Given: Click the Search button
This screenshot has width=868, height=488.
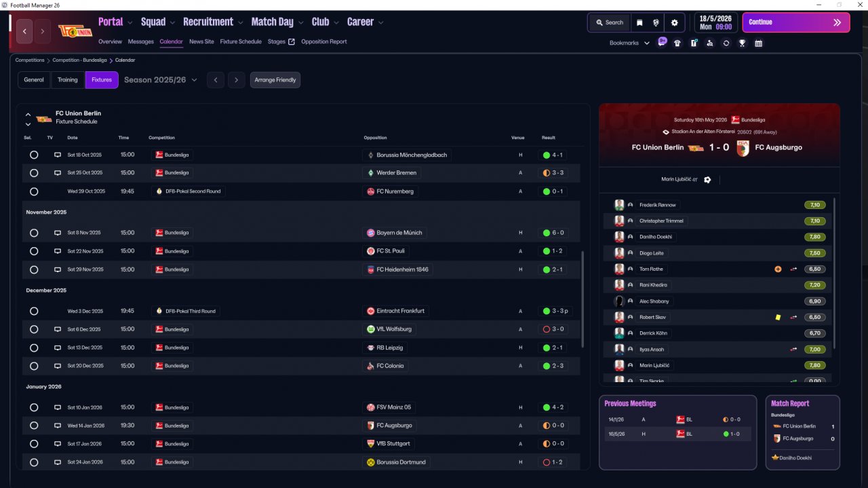Looking at the screenshot, I should pos(610,22).
